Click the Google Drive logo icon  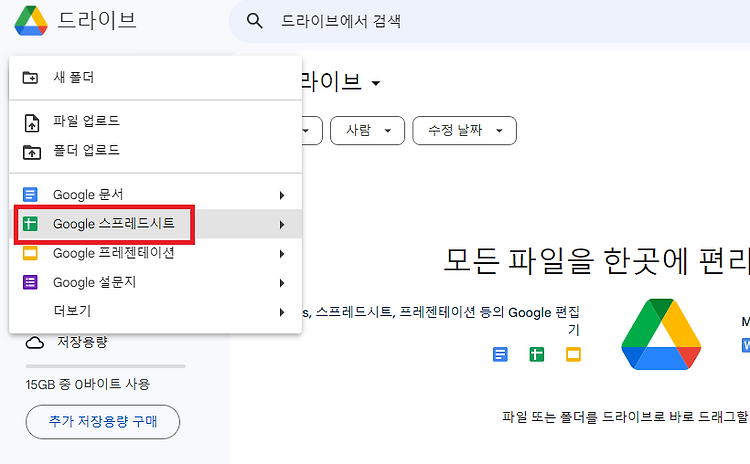coord(31,21)
